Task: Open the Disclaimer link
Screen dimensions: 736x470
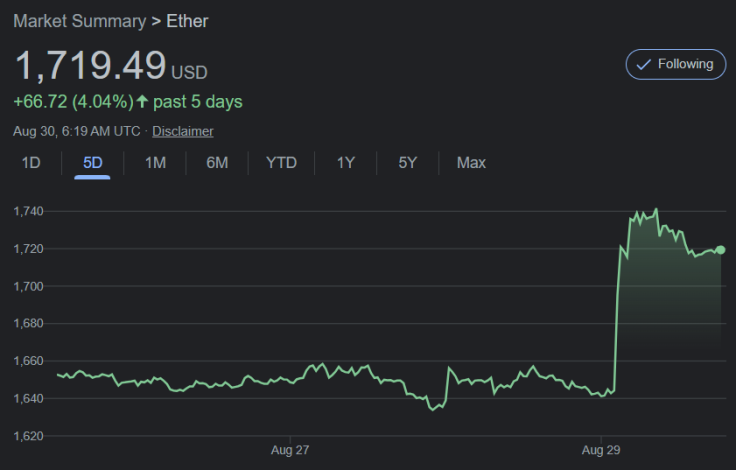Action: [x=183, y=131]
